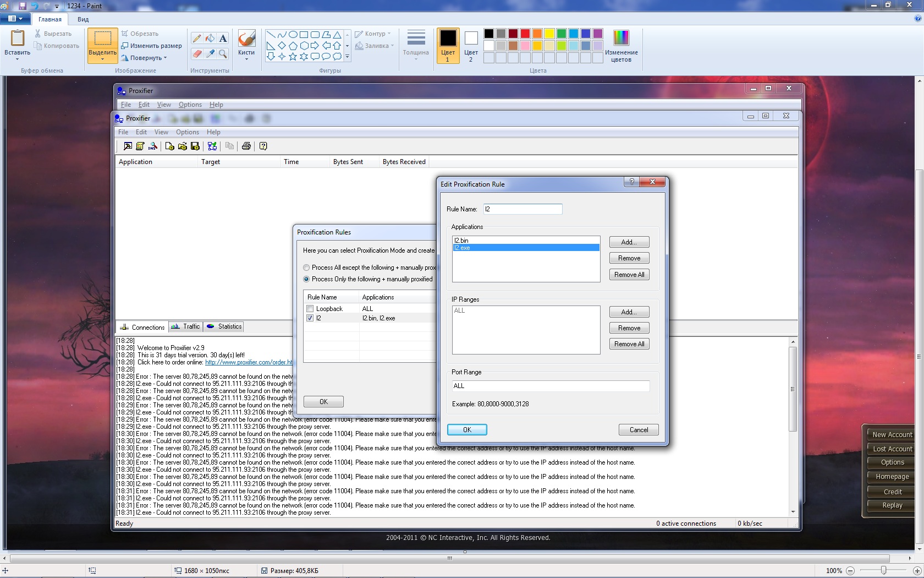The width and height of the screenshot is (924, 578).
Task: Select the Fill with color bucket tool
Action: click(x=210, y=38)
